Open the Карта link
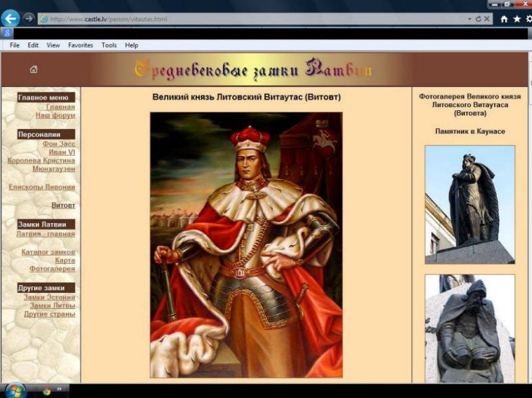This screenshot has width=532, height=398. click(x=65, y=260)
